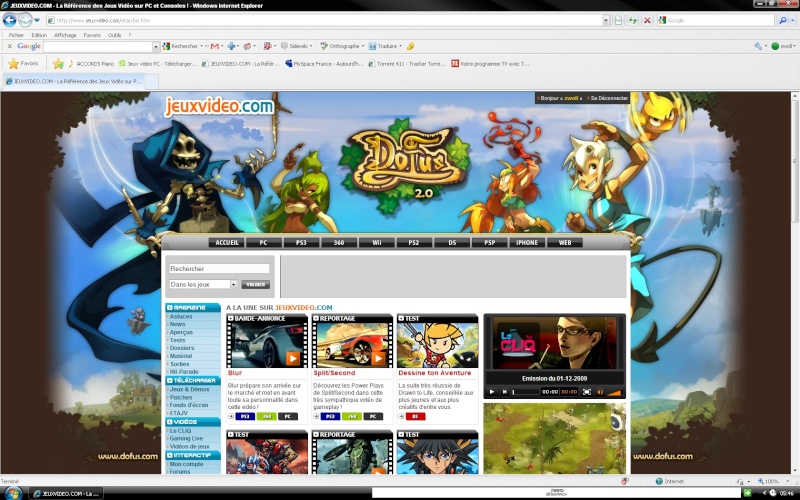Open the Rechercher button dropdown arrow
This screenshot has height=500, width=800.
(202, 46)
